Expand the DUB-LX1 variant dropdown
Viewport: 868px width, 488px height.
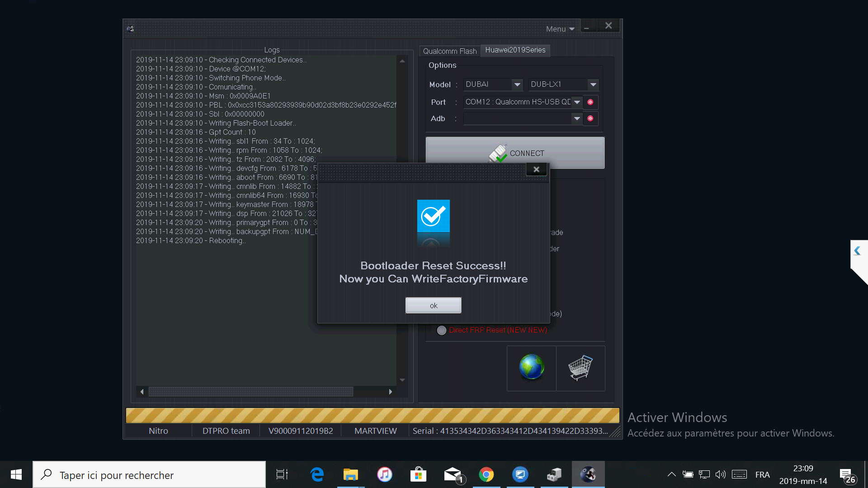[x=593, y=84]
